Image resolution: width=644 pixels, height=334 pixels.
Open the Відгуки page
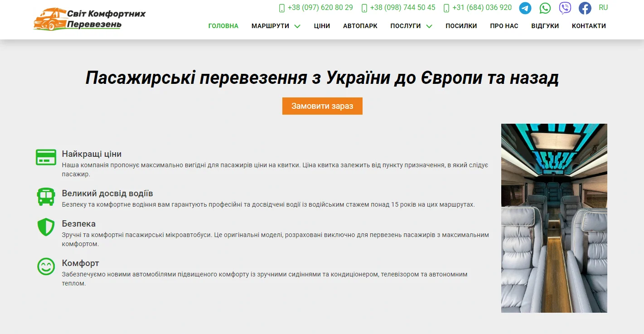tap(545, 26)
